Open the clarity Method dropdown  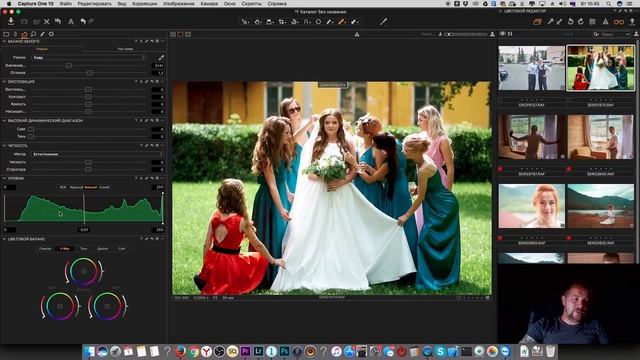[x=97, y=154]
